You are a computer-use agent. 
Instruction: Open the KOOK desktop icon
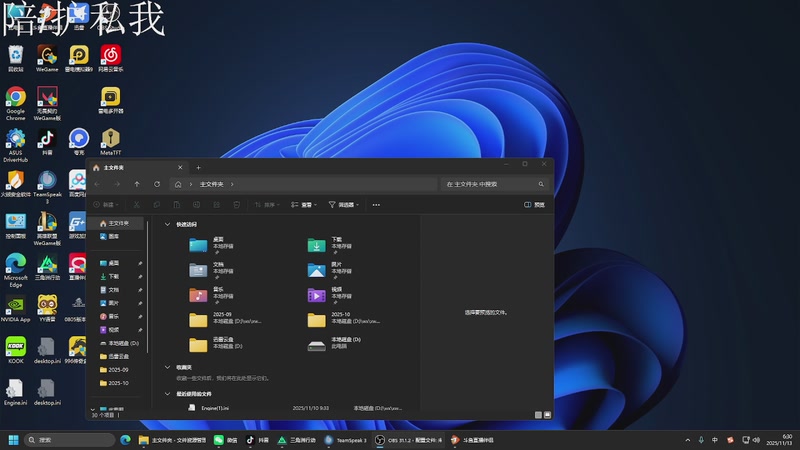pyautogui.click(x=15, y=350)
